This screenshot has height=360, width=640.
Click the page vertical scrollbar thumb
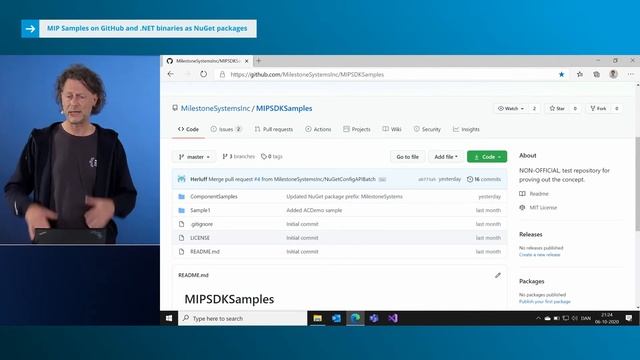(638, 184)
